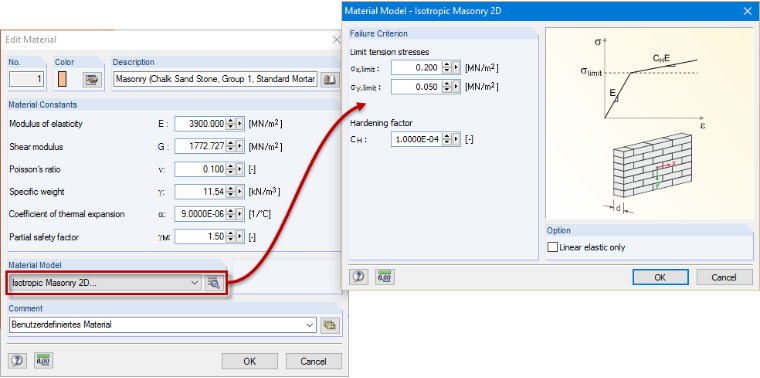This screenshot has width=760, height=378.
Task: Open the Shear modulus value arrow menu
Action: pyautogui.click(x=239, y=146)
